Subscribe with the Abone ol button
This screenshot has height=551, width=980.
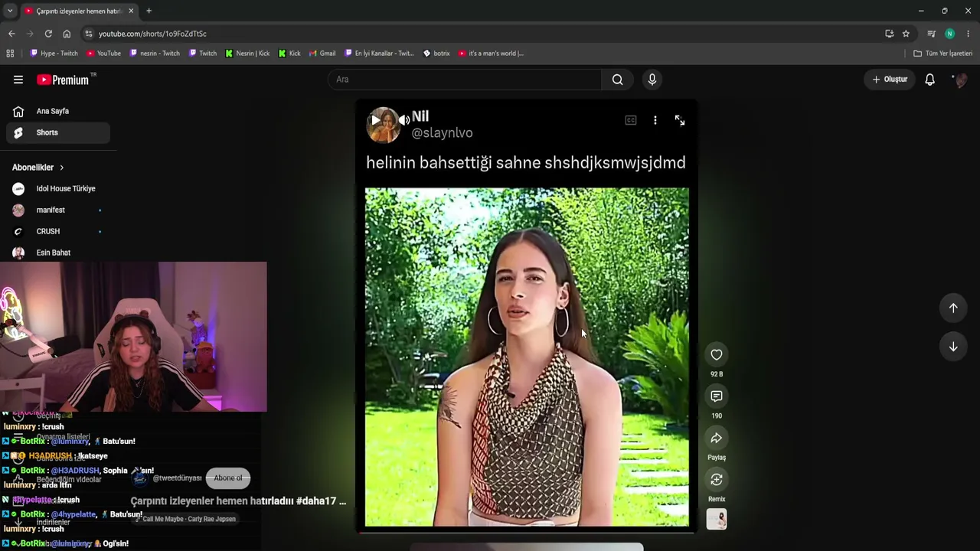(228, 478)
